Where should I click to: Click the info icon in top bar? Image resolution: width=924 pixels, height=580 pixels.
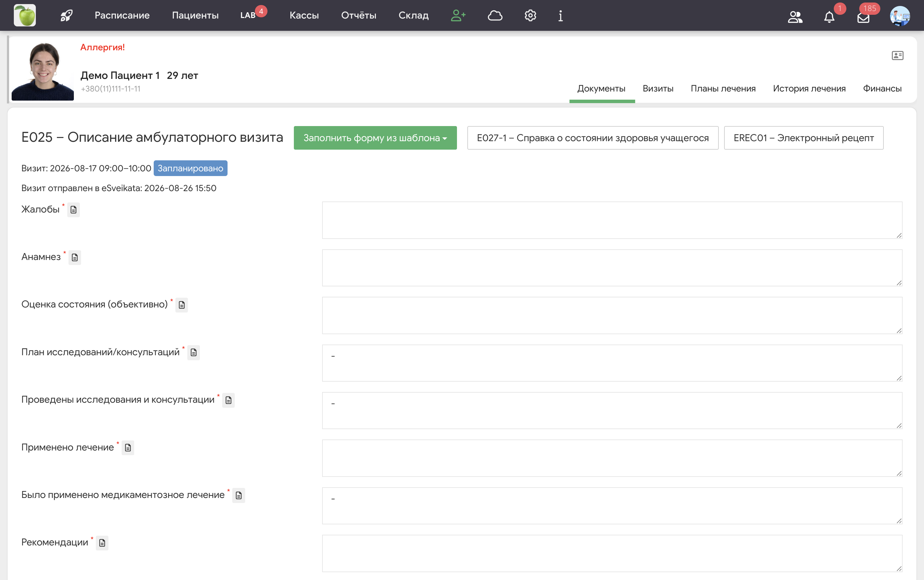561,16
